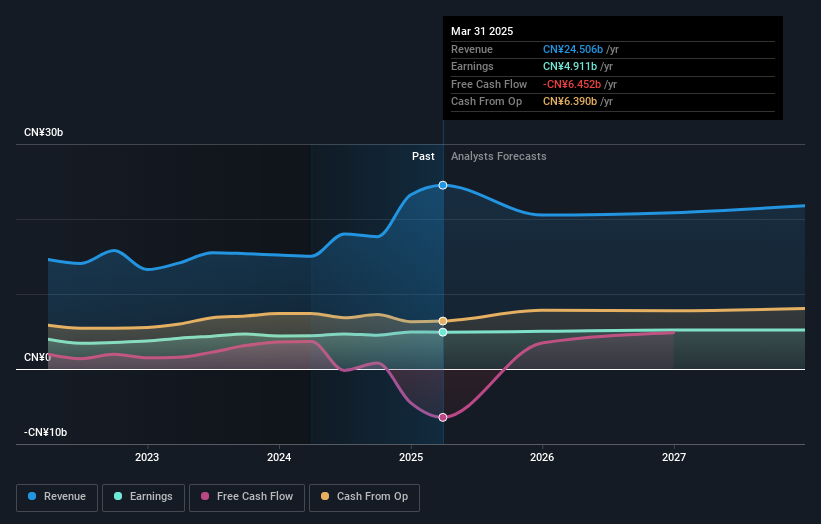Click the orange Cash From Op legend dot
821x524 pixels.
tap(325, 496)
